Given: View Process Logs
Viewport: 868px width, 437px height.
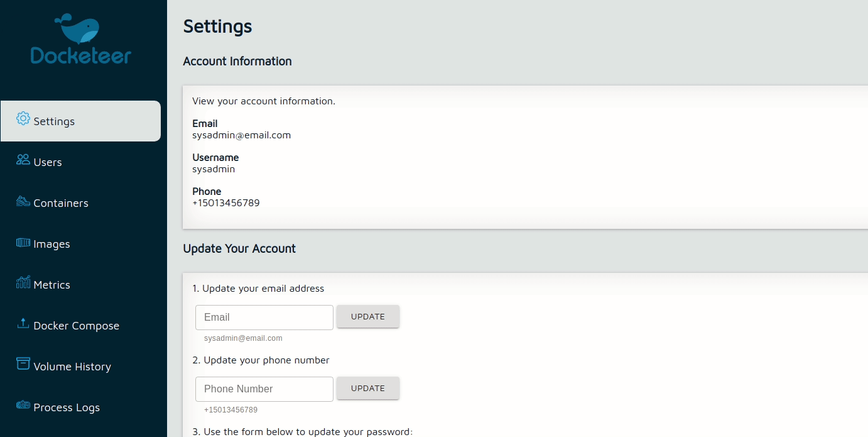Looking at the screenshot, I should [80, 407].
